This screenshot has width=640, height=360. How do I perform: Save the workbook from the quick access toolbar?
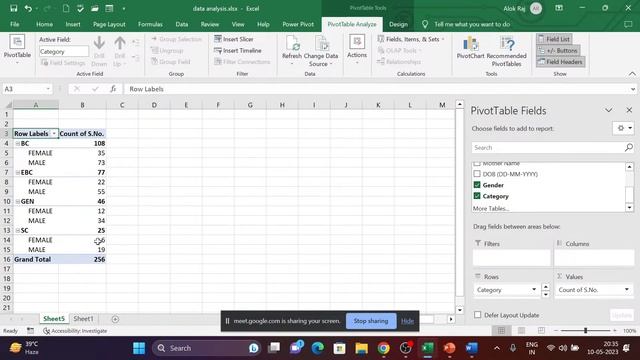(13, 8)
